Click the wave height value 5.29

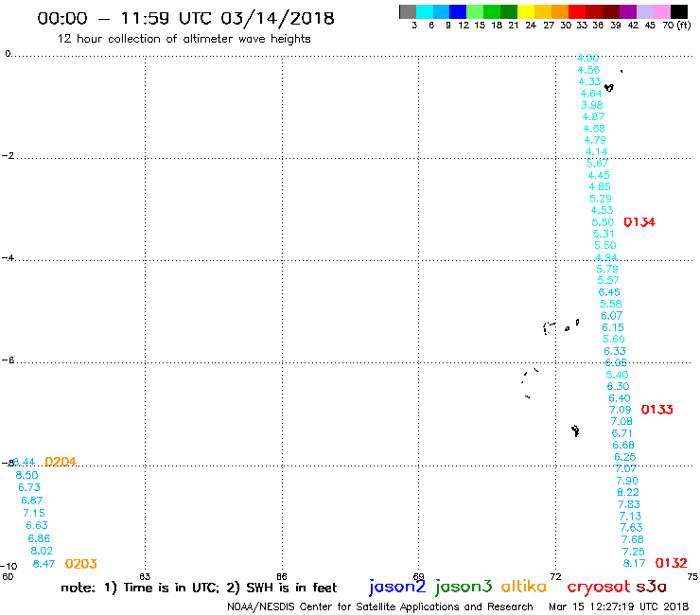click(x=601, y=199)
